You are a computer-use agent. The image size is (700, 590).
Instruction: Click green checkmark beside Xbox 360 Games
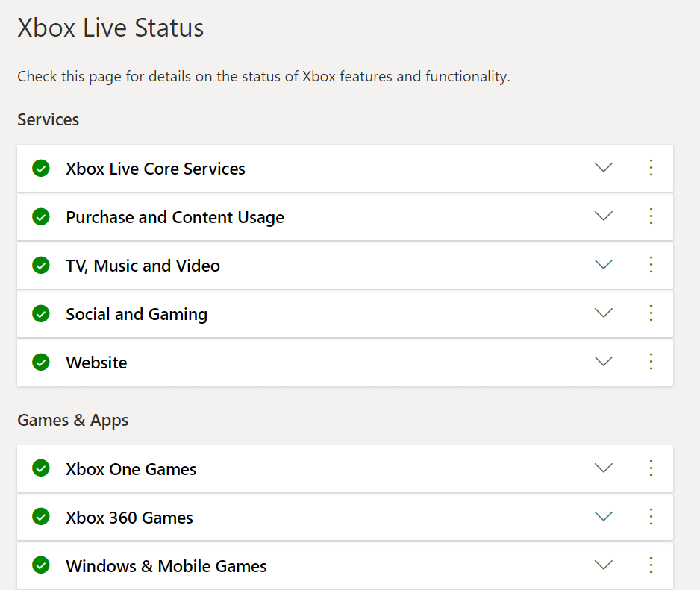coord(41,517)
